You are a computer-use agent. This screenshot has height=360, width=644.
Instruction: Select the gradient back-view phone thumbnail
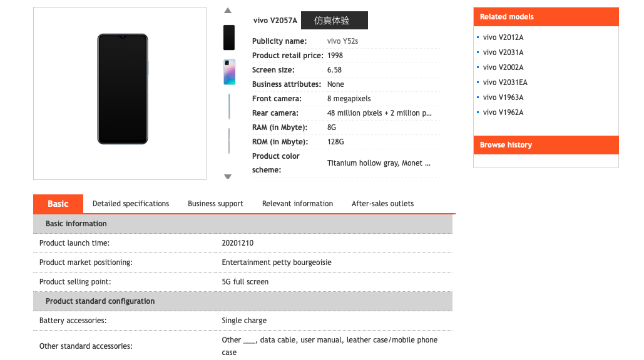[x=229, y=72]
